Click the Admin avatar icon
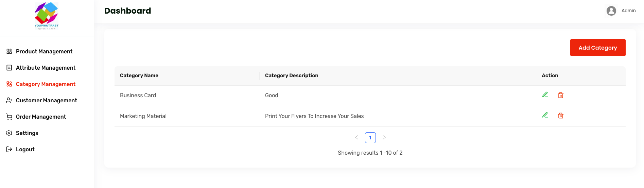Image resolution: width=644 pixels, height=188 pixels. coord(611,11)
